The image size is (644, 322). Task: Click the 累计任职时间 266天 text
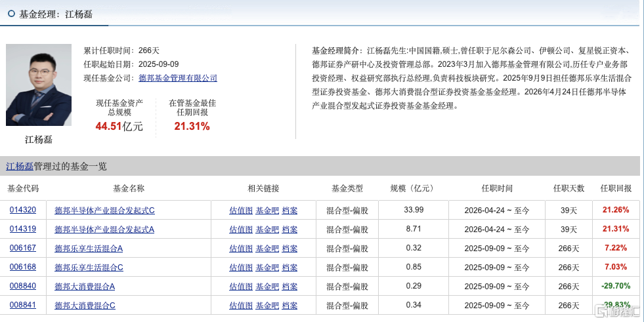click(x=121, y=50)
